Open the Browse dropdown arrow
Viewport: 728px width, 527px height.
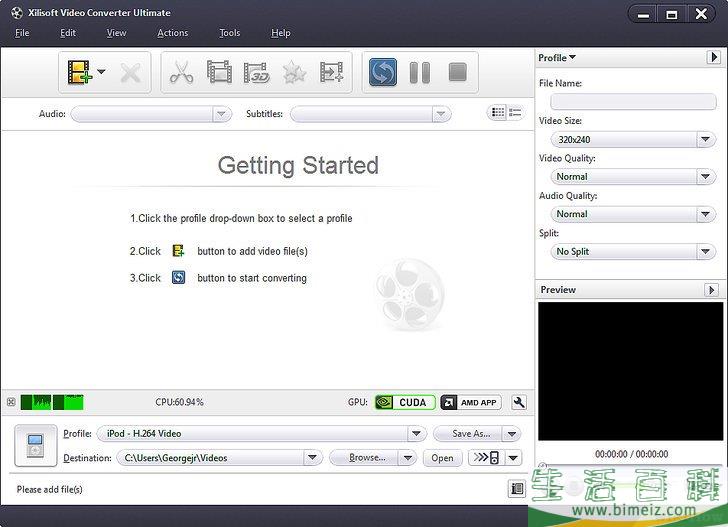[x=408, y=458]
